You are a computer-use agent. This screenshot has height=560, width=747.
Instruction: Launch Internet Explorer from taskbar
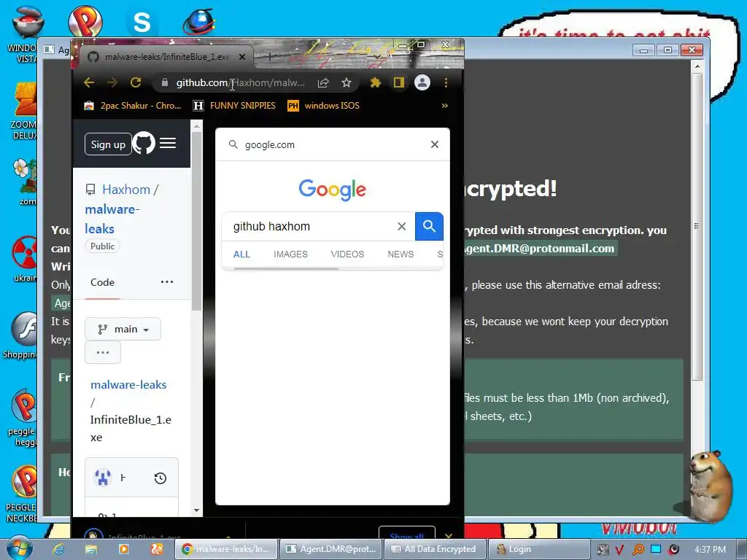58,549
